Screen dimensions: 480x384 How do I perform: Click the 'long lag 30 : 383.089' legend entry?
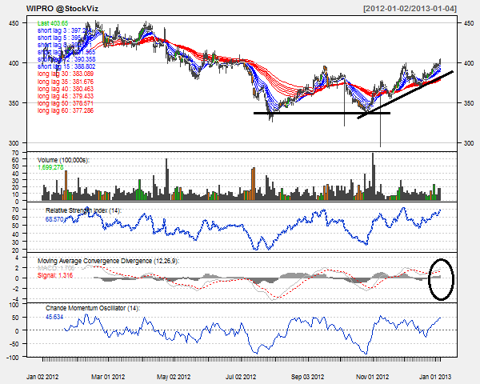(x=66, y=74)
